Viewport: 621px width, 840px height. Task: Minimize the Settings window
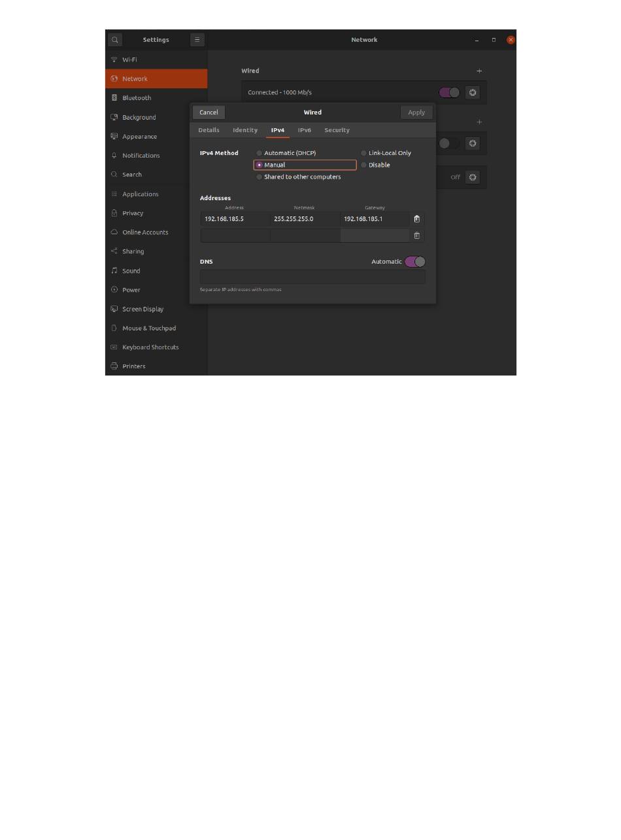tap(477, 40)
